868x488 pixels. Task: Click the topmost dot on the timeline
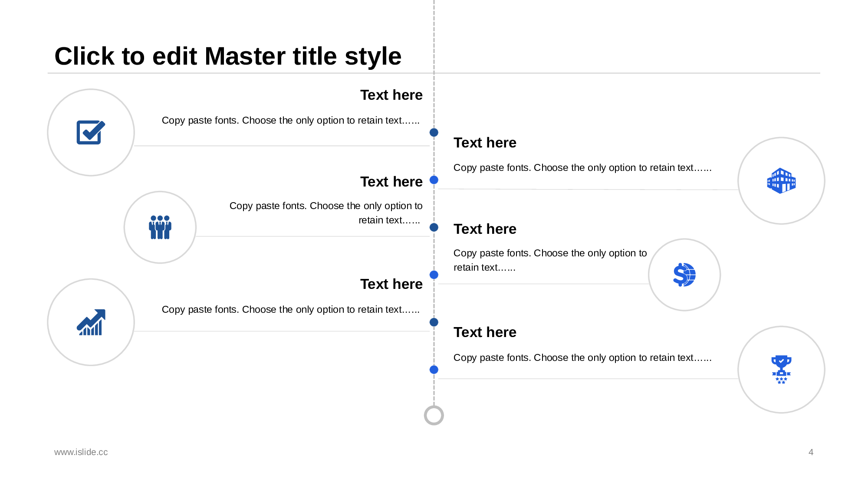[434, 132]
